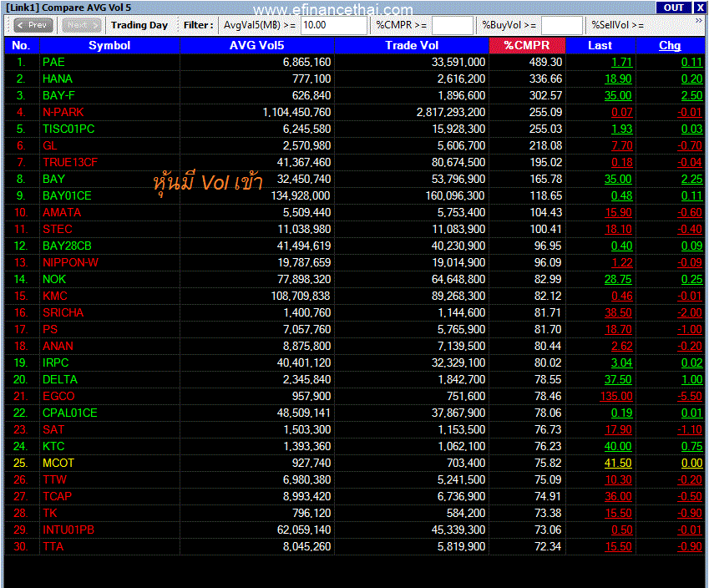Image resolution: width=709 pixels, height=588 pixels.
Task: Click AVG Vol5 value 796,120 for TK
Action: coord(311,514)
